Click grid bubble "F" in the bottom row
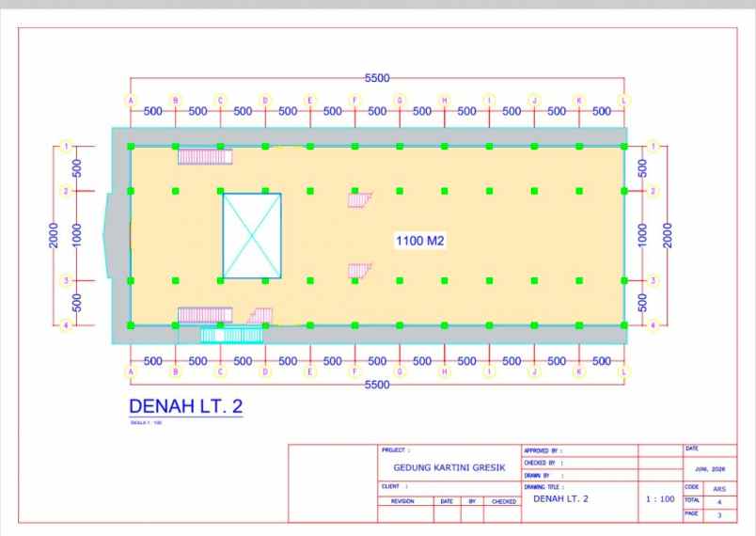This screenshot has height=536, width=756. 354,371
